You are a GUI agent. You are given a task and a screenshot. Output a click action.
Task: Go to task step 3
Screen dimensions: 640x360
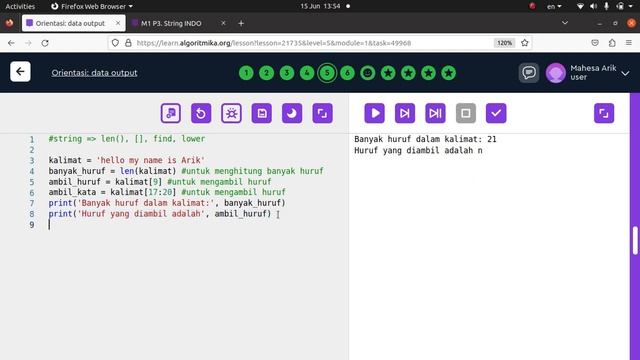[287, 73]
